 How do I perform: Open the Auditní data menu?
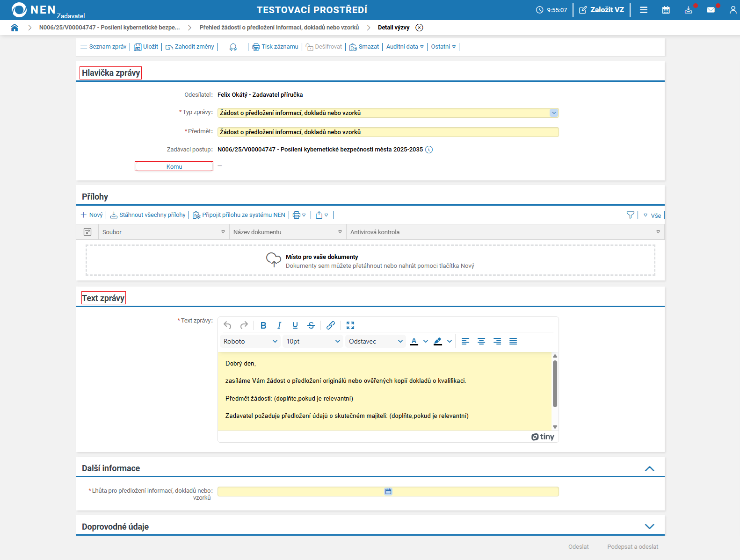[405, 47]
